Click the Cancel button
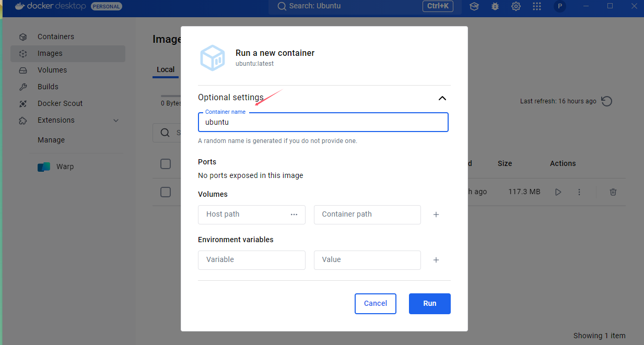Screen dimensions: 644x345 (x=375, y=304)
